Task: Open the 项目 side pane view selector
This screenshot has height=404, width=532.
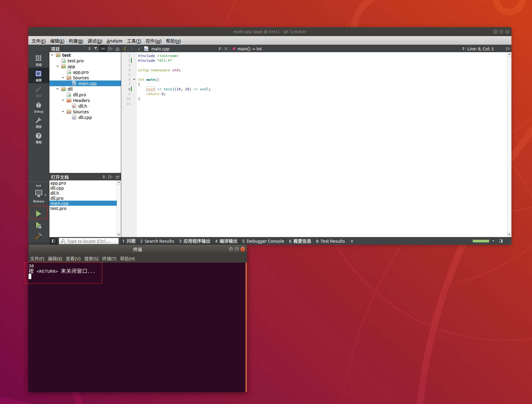Action: point(71,49)
